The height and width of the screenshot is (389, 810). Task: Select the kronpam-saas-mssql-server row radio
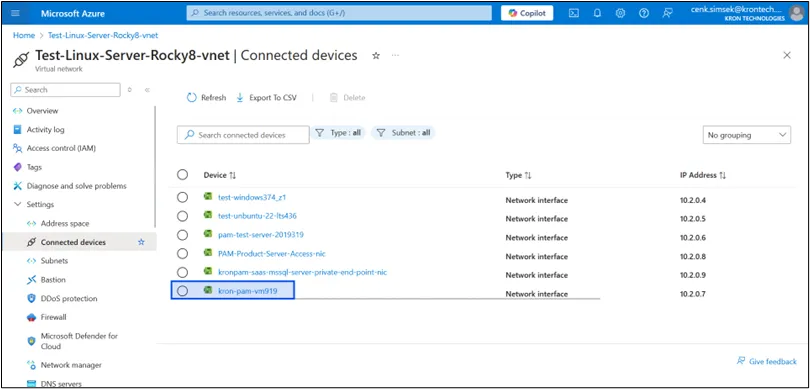click(x=182, y=272)
